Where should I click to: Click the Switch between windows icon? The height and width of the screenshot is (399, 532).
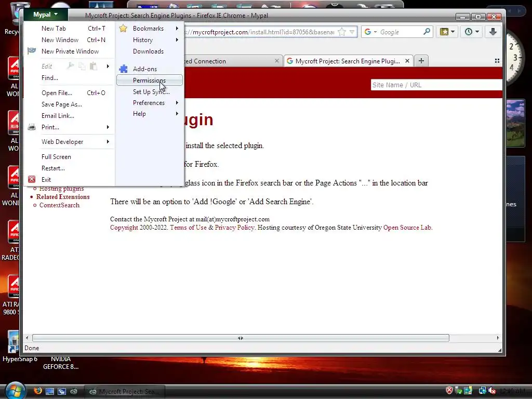[61, 391]
